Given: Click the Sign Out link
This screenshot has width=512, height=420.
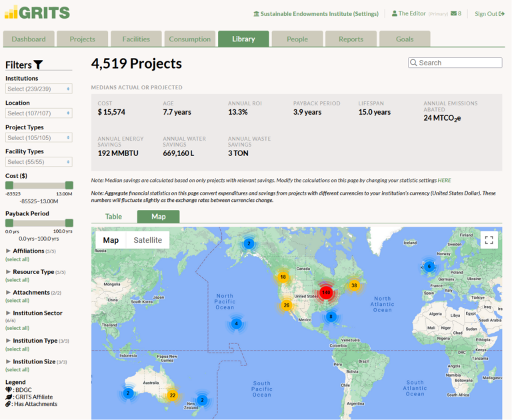Looking at the screenshot, I should pyautogui.click(x=489, y=13).
